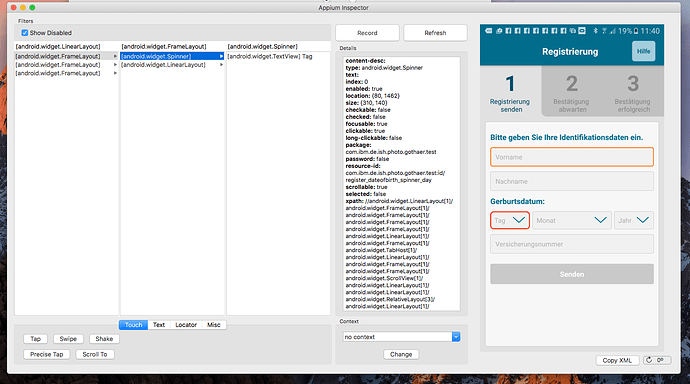Click the 'long-clickable: false' detail line
This screenshot has width=690, height=384.
coord(374,138)
